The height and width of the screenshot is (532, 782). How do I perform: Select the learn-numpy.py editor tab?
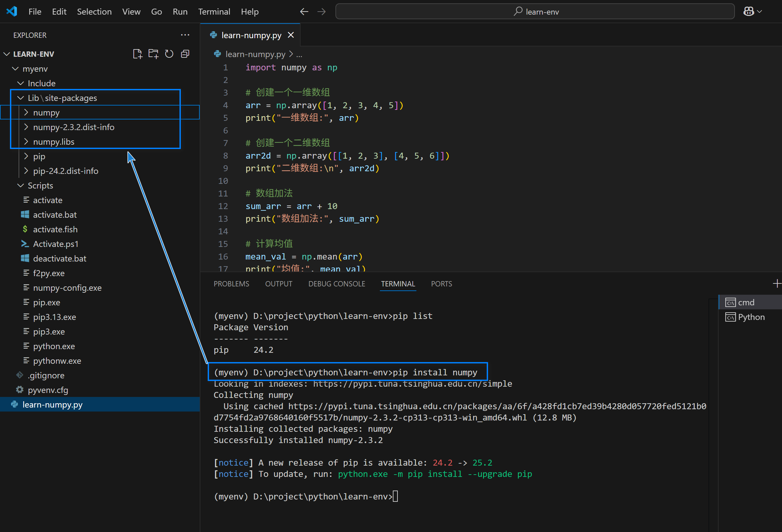click(250, 35)
